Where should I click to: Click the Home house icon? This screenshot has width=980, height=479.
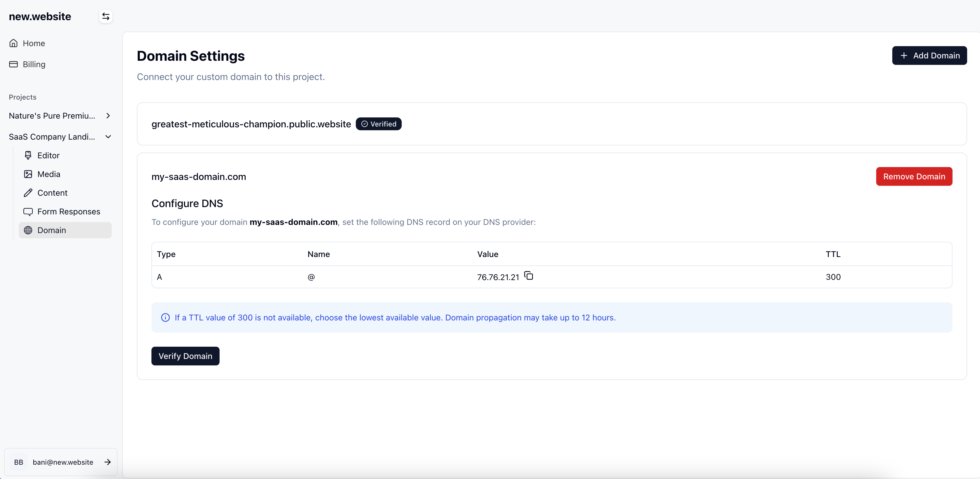(x=14, y=43)
